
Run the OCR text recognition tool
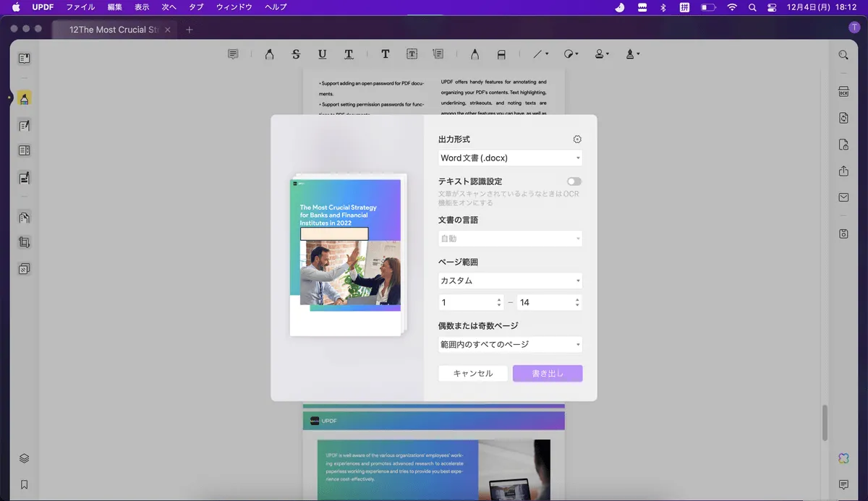tap(843, 92)
